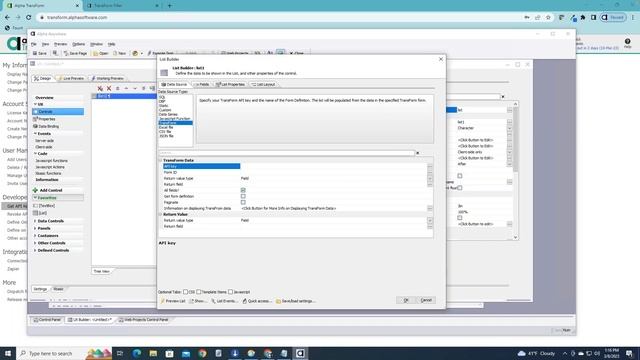
Task: Confirm List Builder with OK
Action: pos(406,300)
